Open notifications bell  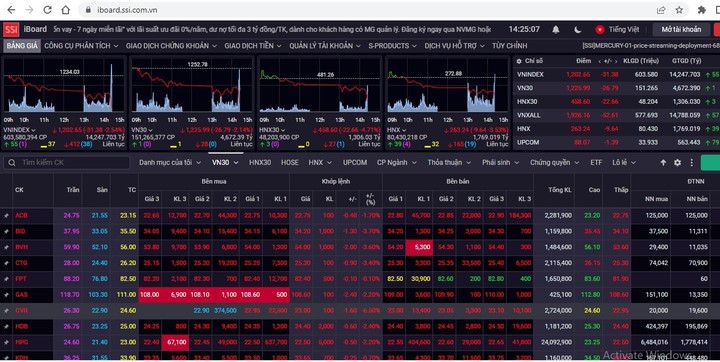pyautogui.click(x=556, y=29)
